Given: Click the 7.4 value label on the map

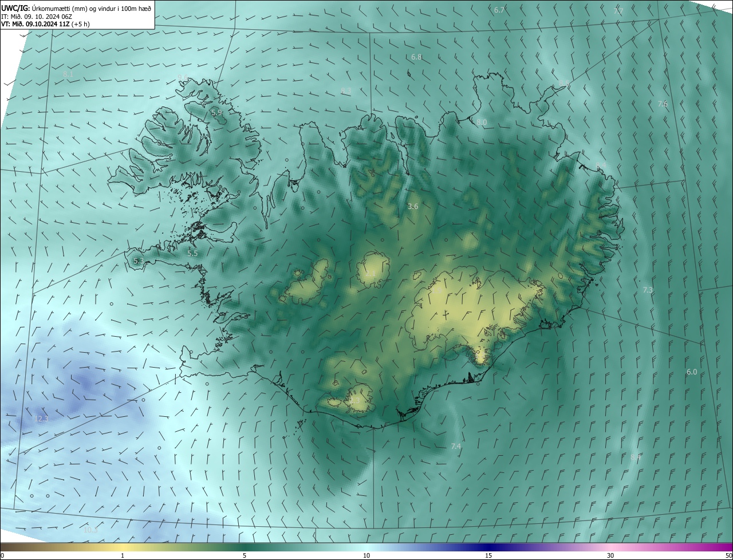Looking at the screenshot, I should click(x=456, y=446).
